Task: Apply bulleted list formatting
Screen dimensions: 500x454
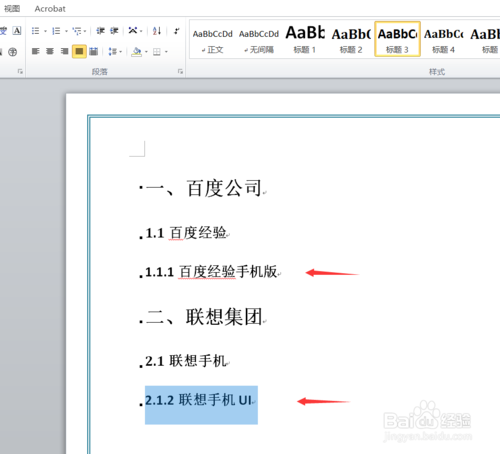Action: [x=35, y=31]
